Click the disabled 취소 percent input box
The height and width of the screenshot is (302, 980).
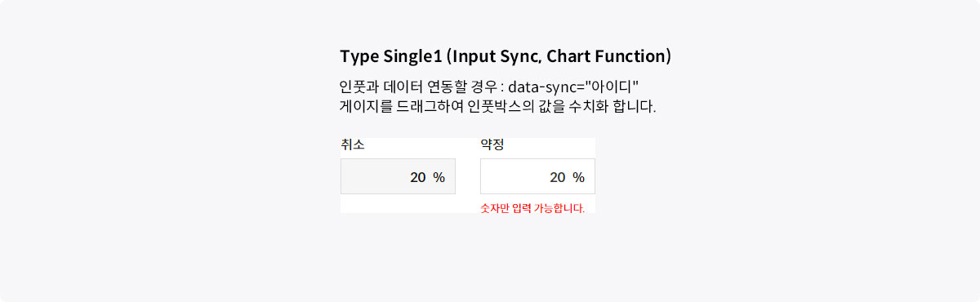pos(398,176)
